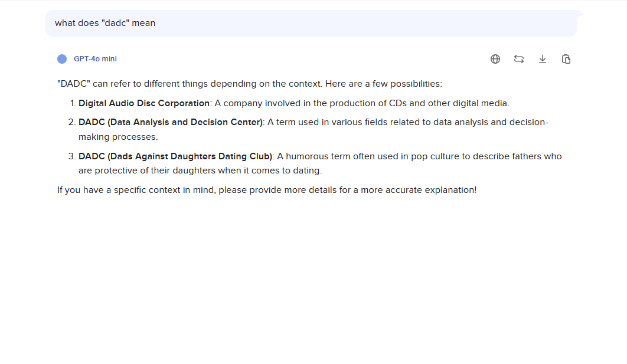Copy the response using clipboard icon

[x=566, y=59]
